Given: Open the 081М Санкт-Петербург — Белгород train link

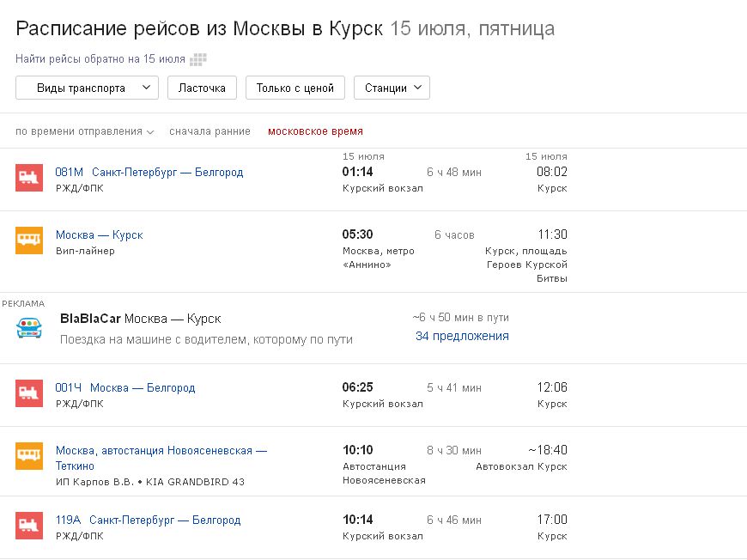Looking at the screenshot, I should pyautogui.click(x=149, y=172).
